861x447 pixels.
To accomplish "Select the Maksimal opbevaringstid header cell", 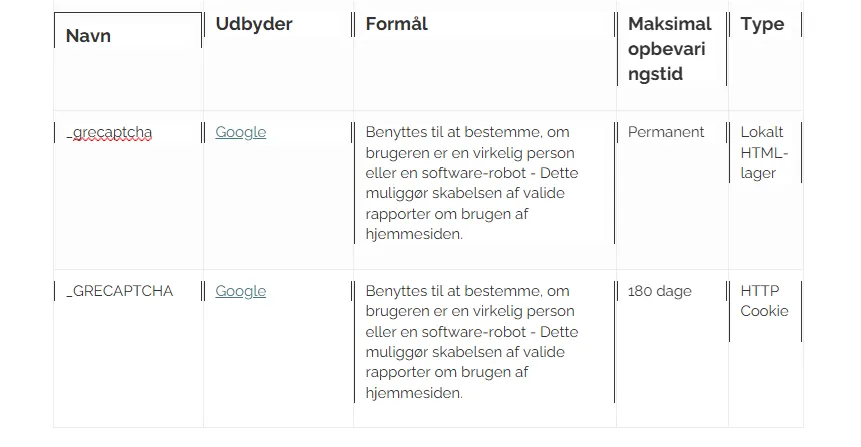I will 669,49.
